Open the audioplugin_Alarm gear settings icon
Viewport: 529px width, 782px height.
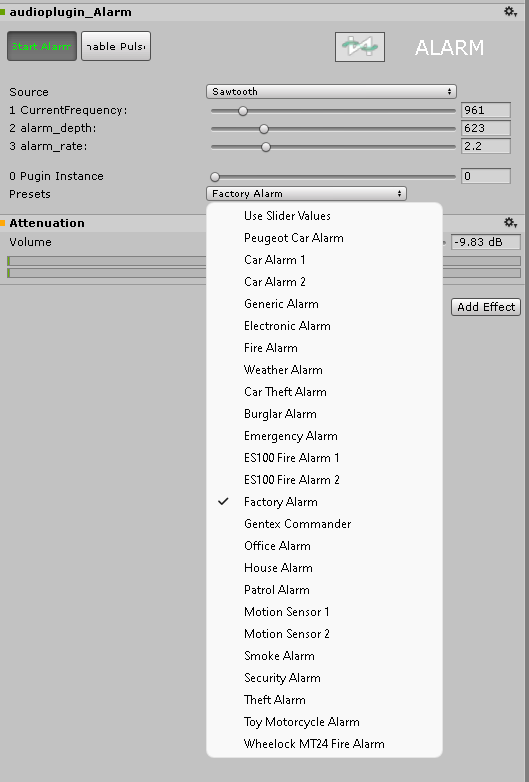click(510, 11)
